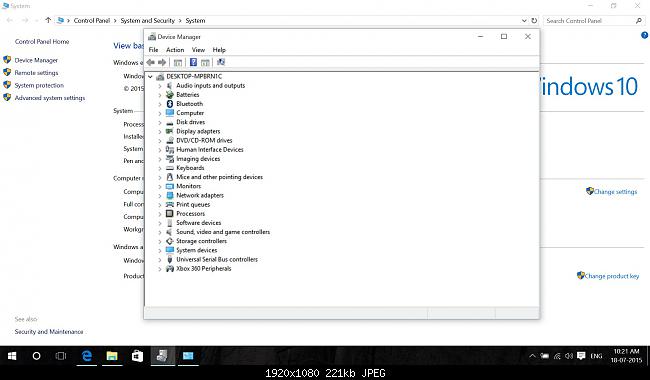Open Security and Maintenance link
Screen dimensions: 650x380
click(49, 332)
